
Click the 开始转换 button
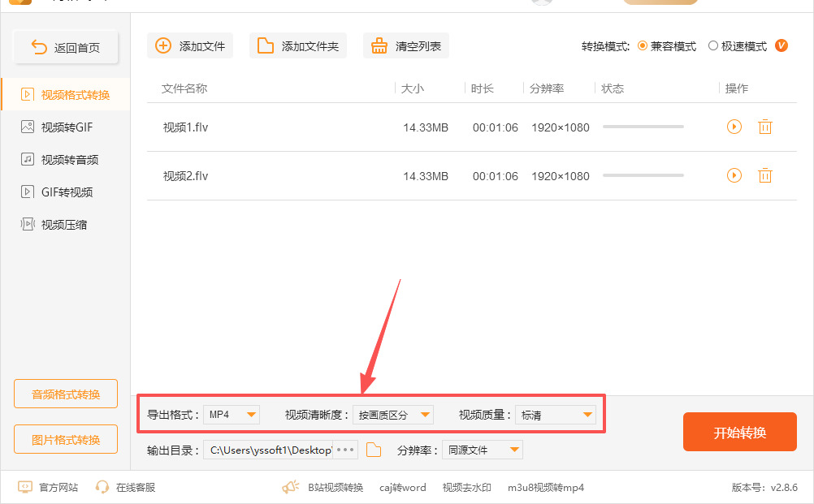click(x=739, y=432)
